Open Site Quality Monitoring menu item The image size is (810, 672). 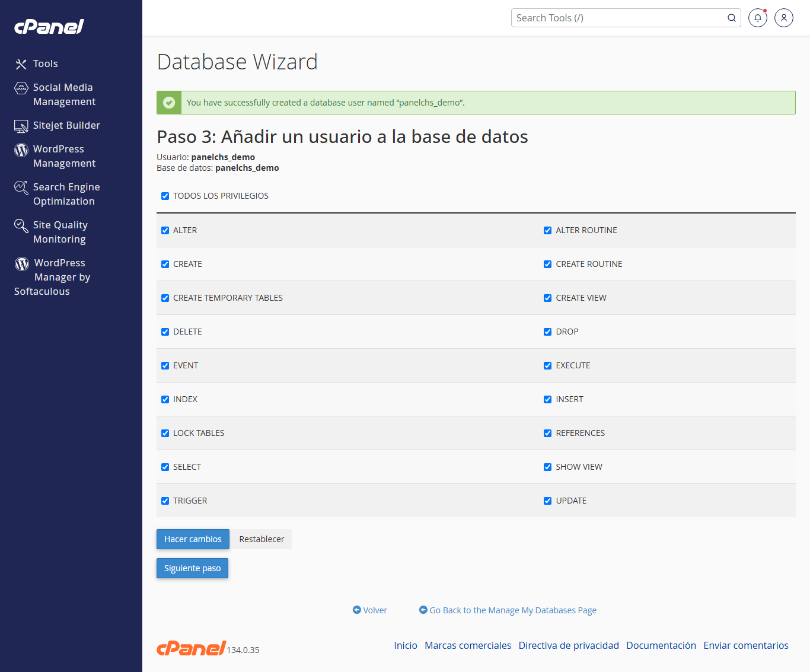click(x=60, y=232)
